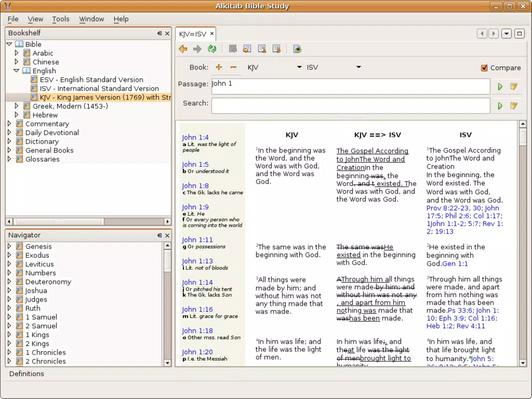
Task: Collapse the Bible tree node
Action: coord(9,44)
